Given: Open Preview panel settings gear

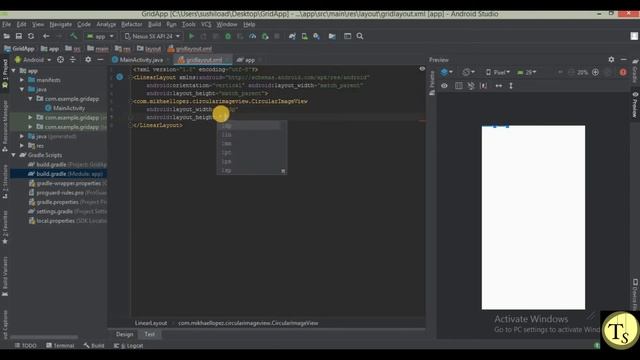Looking at the screenshot, I should [611, 60].
